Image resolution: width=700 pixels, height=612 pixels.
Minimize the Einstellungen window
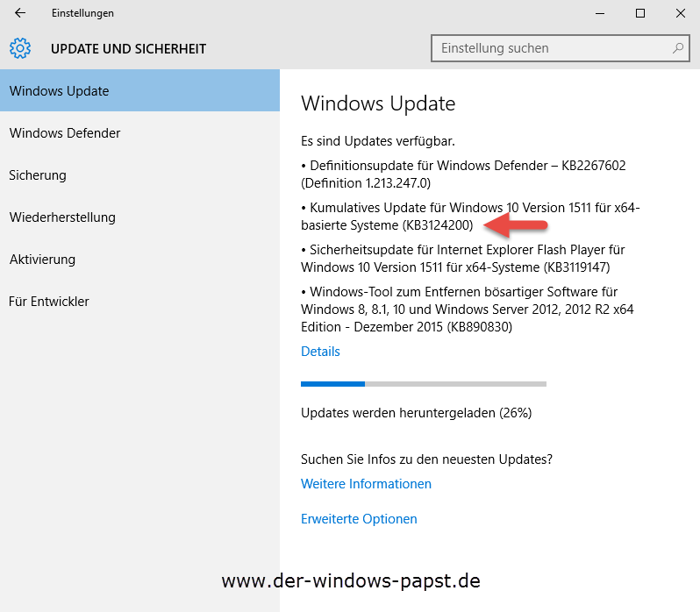(x=599, y=13)
